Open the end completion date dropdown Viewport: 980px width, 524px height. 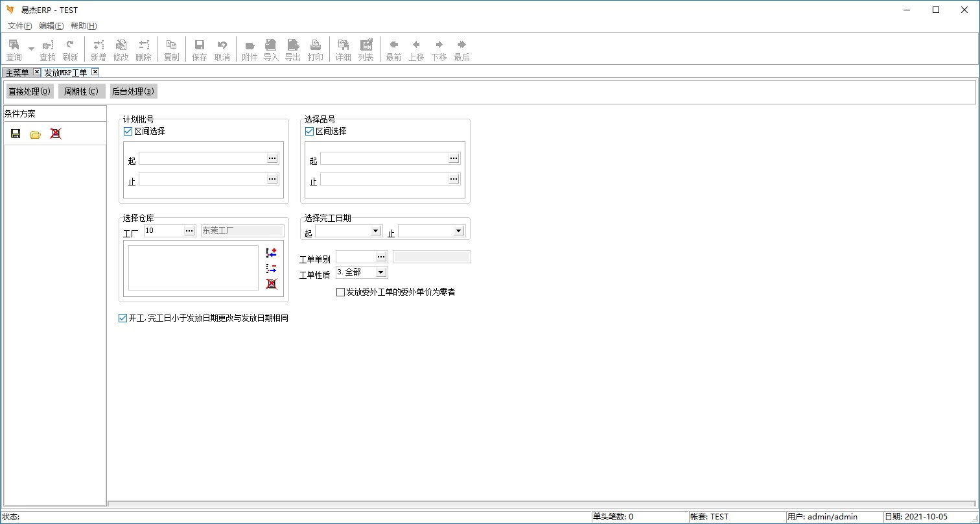click(458, 231)
